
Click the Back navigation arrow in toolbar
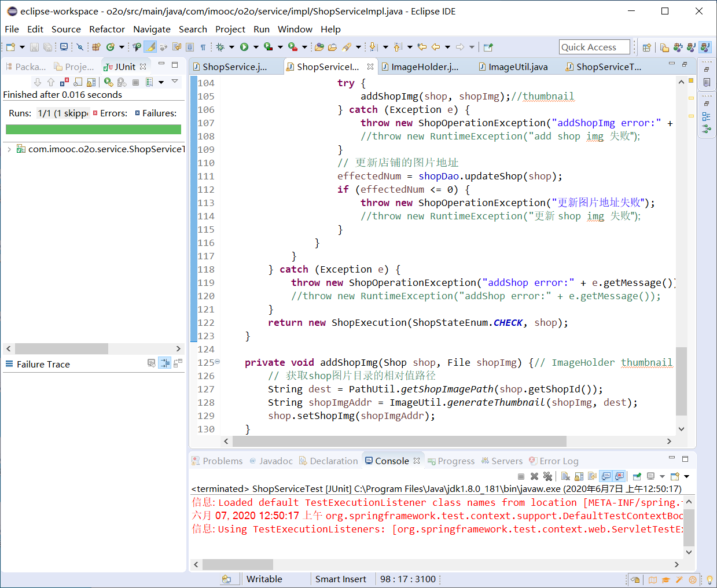click(435, 47)
